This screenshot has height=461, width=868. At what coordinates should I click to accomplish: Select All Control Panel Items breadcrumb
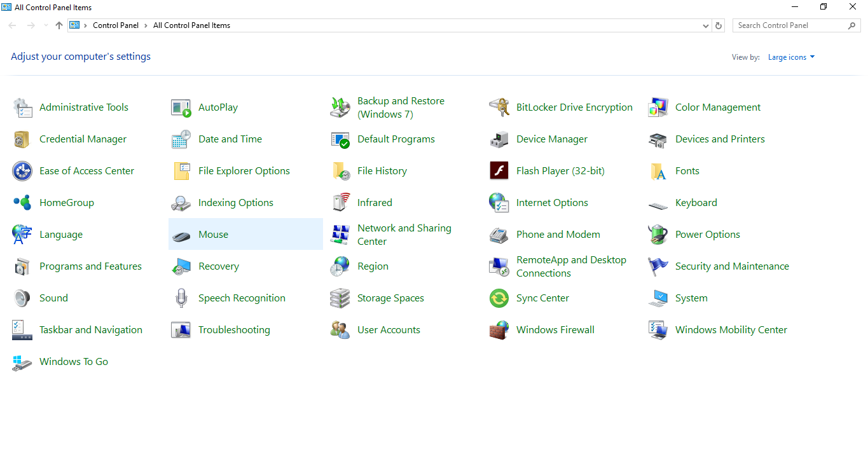(191, 25)
